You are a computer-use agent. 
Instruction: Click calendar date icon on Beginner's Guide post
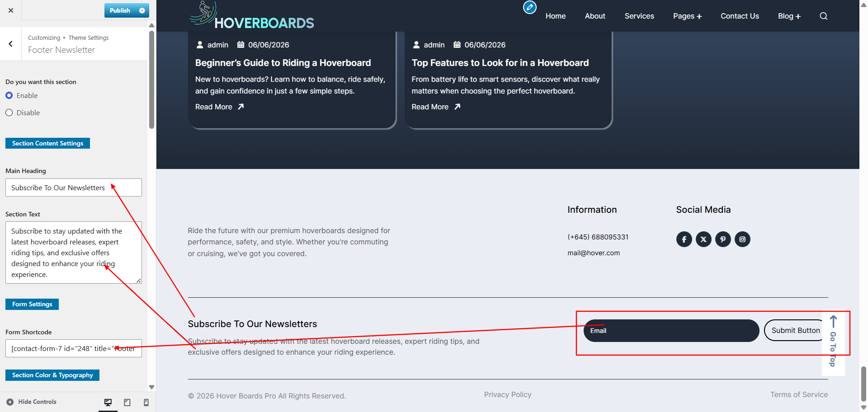click(x=241, y=45)
